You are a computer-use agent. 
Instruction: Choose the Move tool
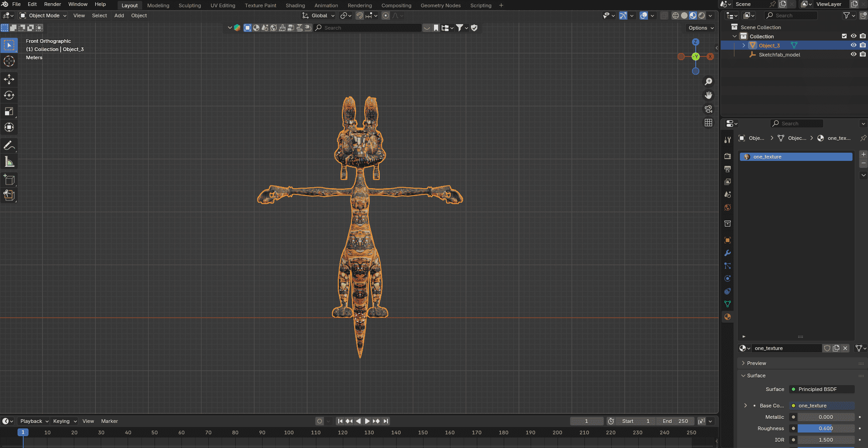(9, 79)
